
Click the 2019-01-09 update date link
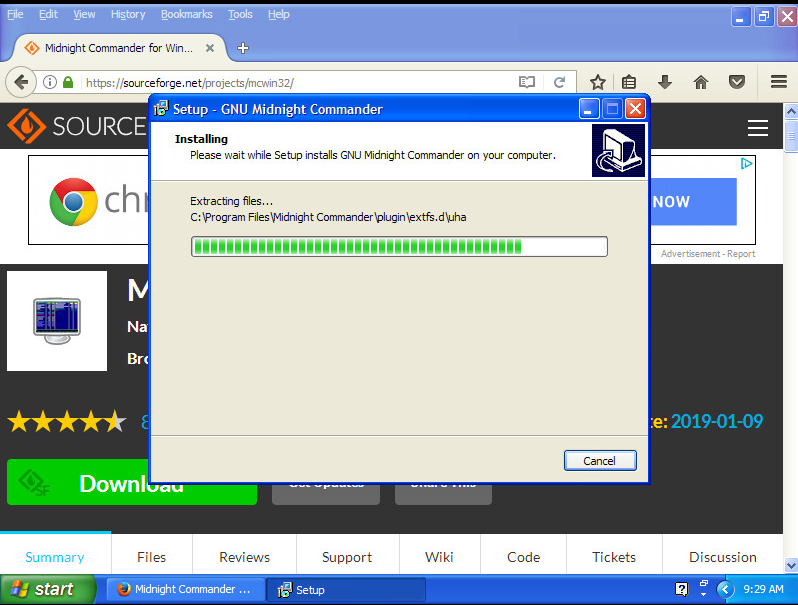coord(717,421)
